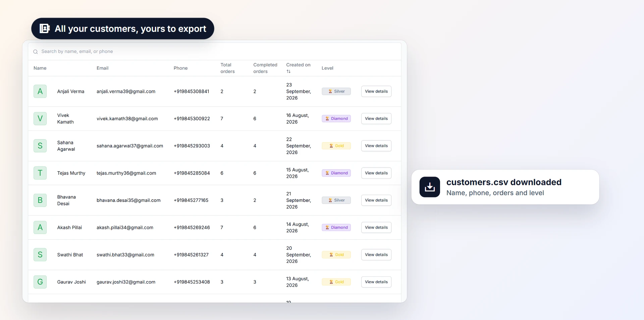Image resolution: width=644 pixels, height=320 pixels.
Task: Open View details for Swathi Bhat
Action: (376, 255)
